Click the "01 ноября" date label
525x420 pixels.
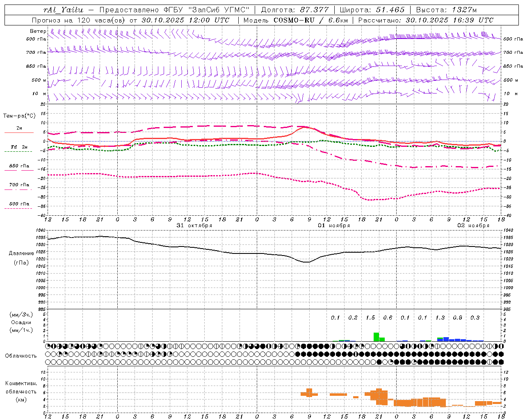(x=334, y=226)
